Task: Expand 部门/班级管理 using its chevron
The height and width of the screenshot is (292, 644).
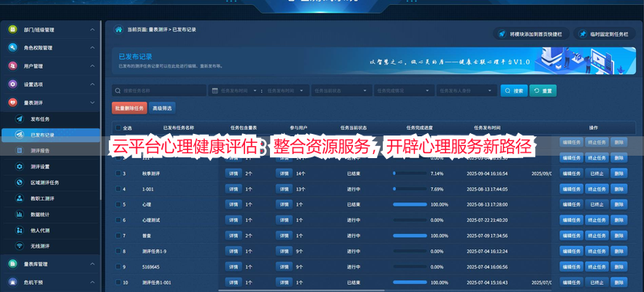Action: pyautogui.click(x=93, y=30)
